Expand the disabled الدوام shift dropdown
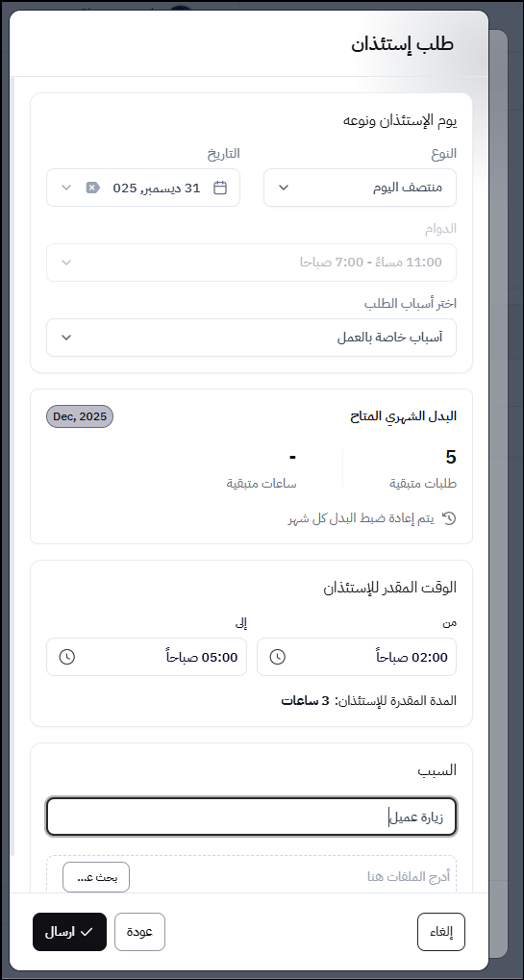The height and width of the screenshot is (980, 524). click(x=251, y=263)
